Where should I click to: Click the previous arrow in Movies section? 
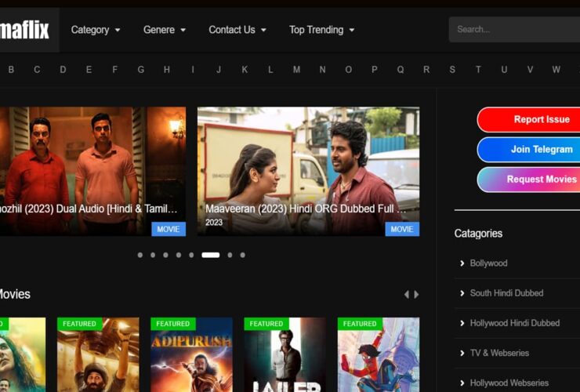[x=407, y=295]
